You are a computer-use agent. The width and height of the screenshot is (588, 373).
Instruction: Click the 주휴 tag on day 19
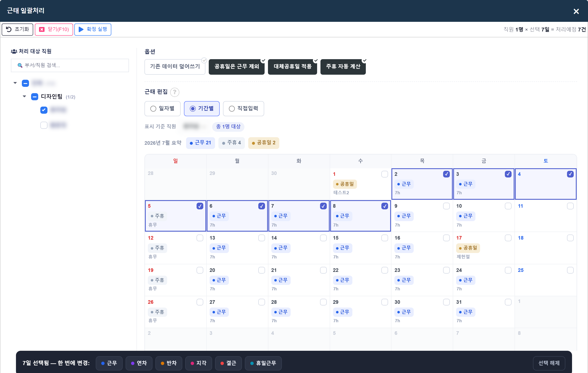tap(157, 280)
